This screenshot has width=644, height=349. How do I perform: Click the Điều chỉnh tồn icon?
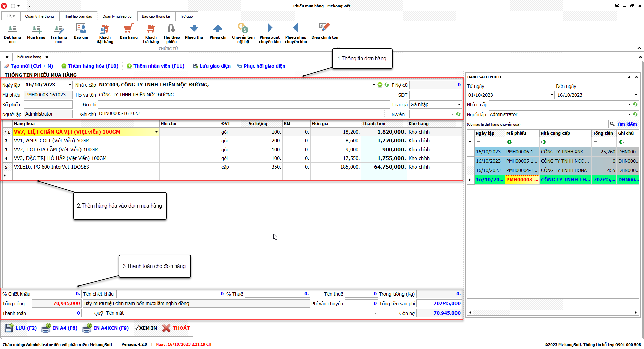324,32
